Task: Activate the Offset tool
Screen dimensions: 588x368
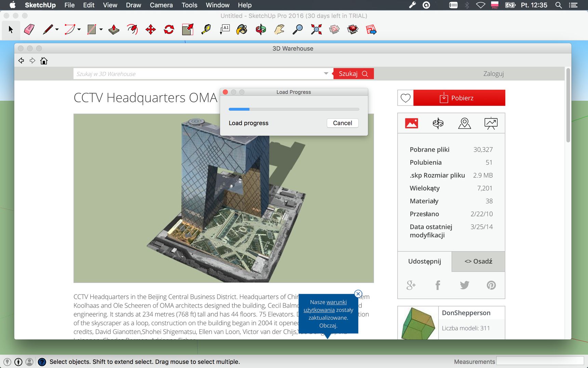Action: click(x=132, y=30)
